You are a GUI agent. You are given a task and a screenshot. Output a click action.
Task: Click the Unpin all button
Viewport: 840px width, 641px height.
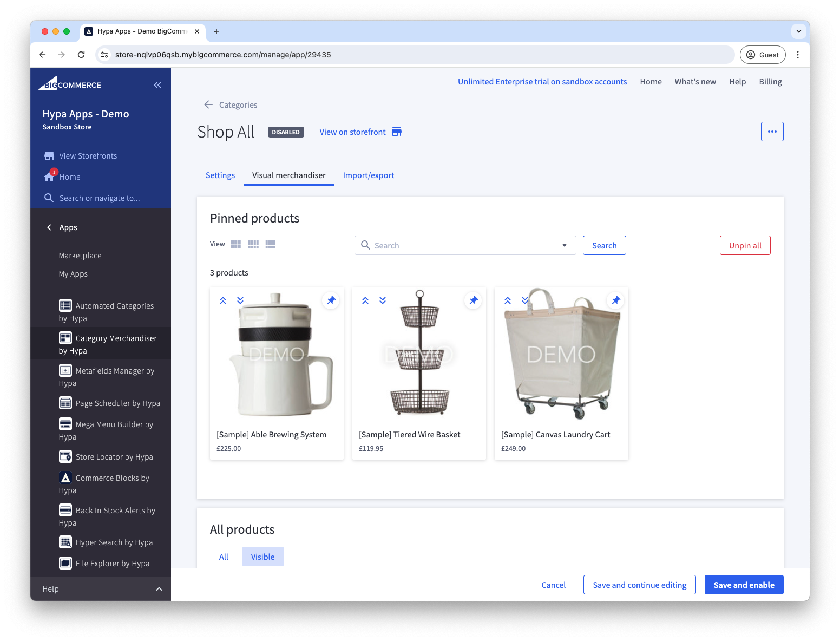[x=745, y=245]
